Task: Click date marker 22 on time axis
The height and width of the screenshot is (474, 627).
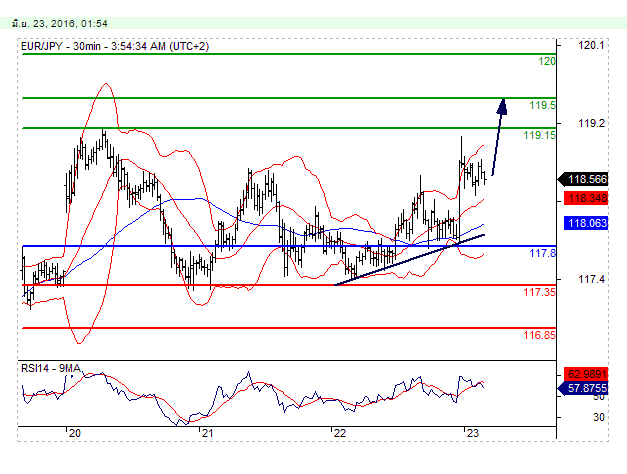Action: [339, 434]
